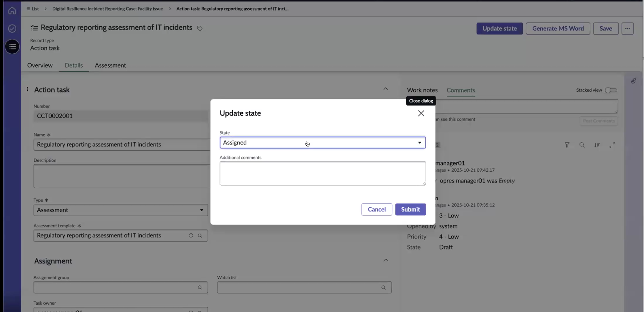Image resolution: width=644 pixels, height=312 pixels.
Task: Open the Comments tab
Action: click(x=461, y=90)
